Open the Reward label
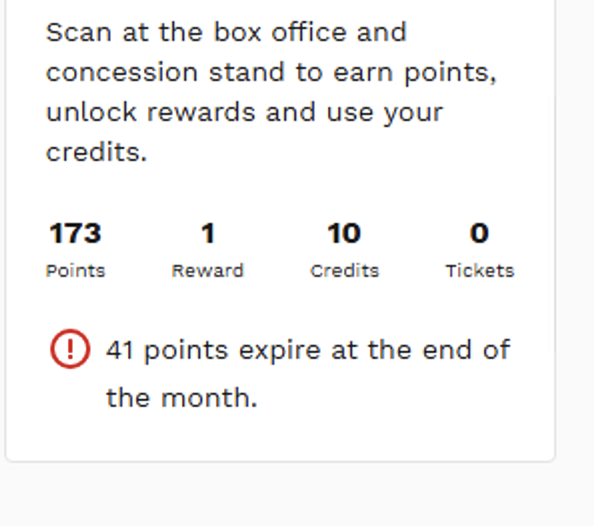Screen dimensions: 594x526 pyautogui.click(x=208, y=271)
